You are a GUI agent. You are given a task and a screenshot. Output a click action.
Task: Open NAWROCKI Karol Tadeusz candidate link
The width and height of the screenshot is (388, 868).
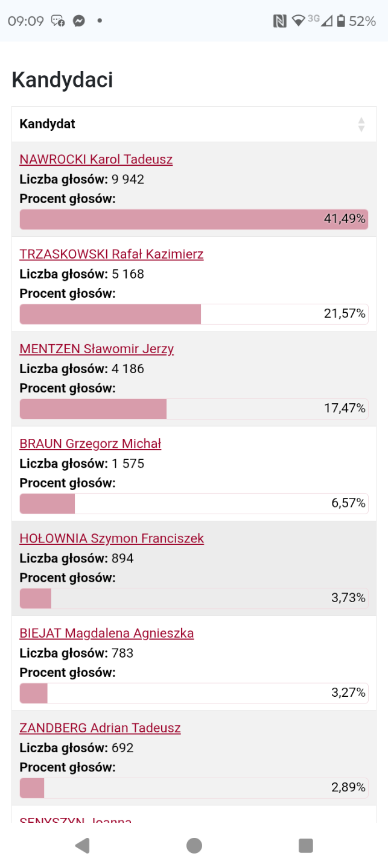(96, 159)
